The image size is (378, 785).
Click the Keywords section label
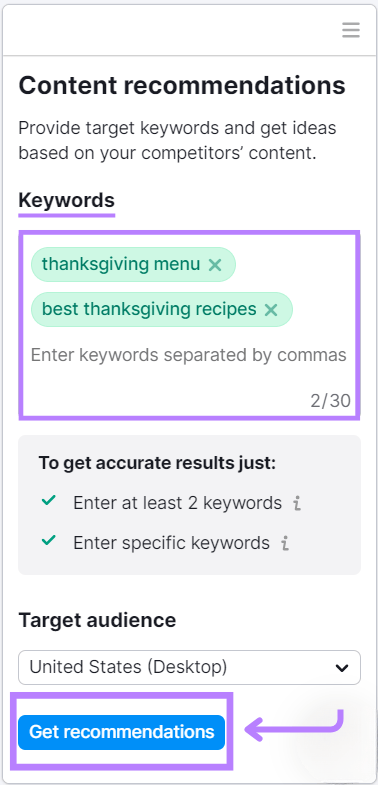point(67,200)
